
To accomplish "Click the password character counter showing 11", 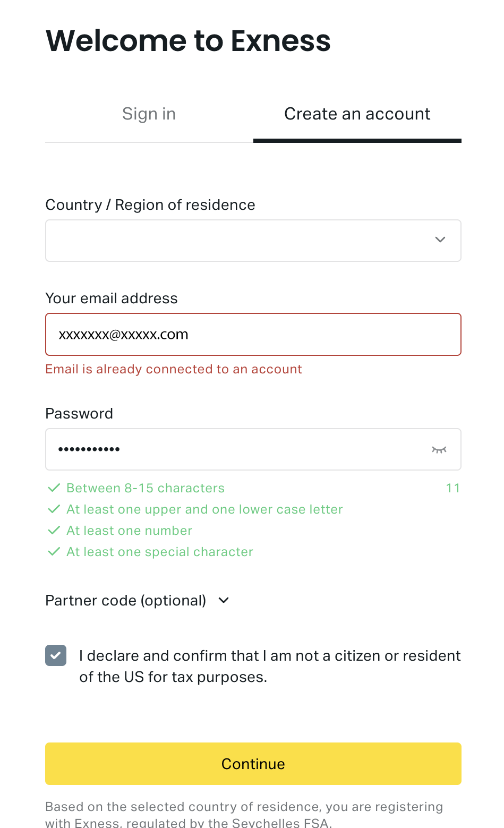I will click(x=453, y=488).
